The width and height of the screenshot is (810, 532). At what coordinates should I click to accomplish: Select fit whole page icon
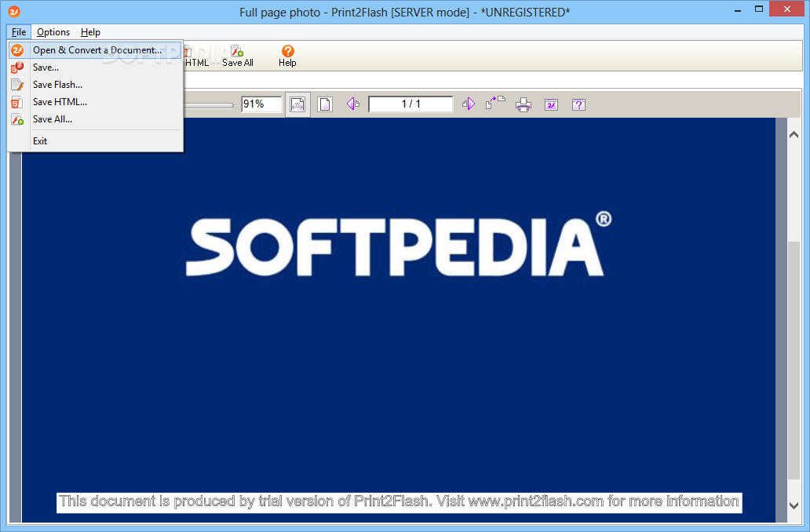[x=325, y=104]
